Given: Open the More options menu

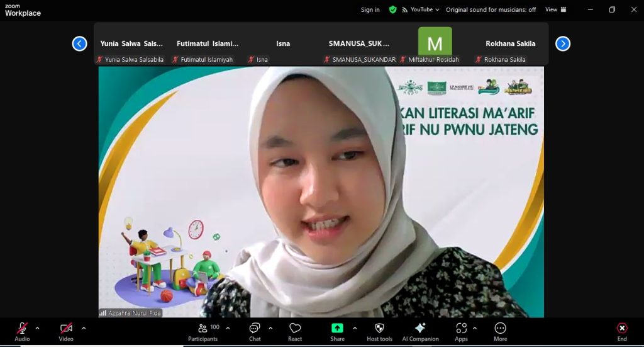Looking at the screenshot, I should pyautogui.click(x=500, y=332).
